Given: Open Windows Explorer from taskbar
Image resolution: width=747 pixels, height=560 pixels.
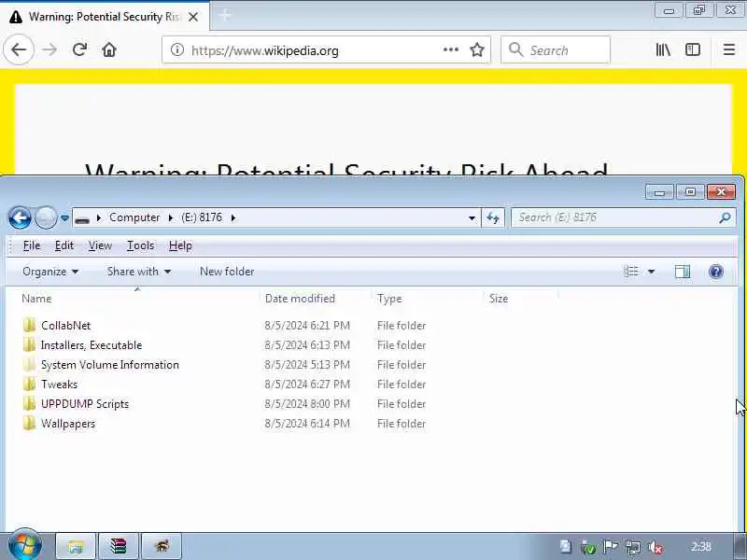Looking at the screenshot, I should coord(76,546).
